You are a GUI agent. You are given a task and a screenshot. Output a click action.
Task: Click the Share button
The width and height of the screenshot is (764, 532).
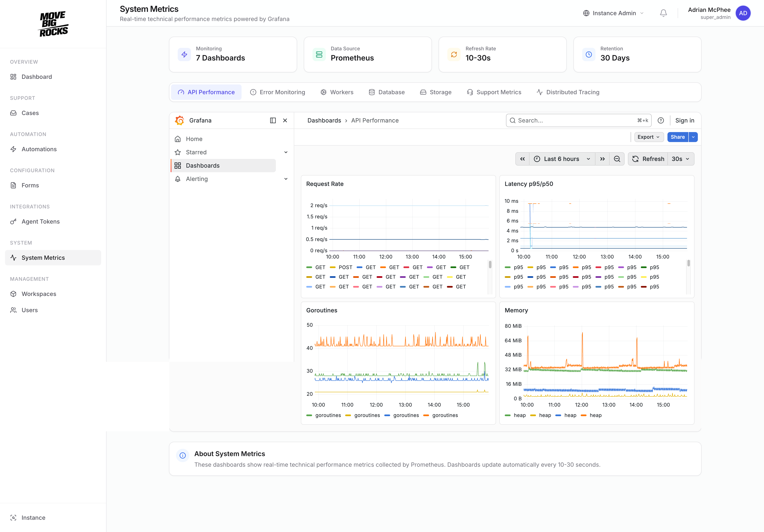point(677,137)
